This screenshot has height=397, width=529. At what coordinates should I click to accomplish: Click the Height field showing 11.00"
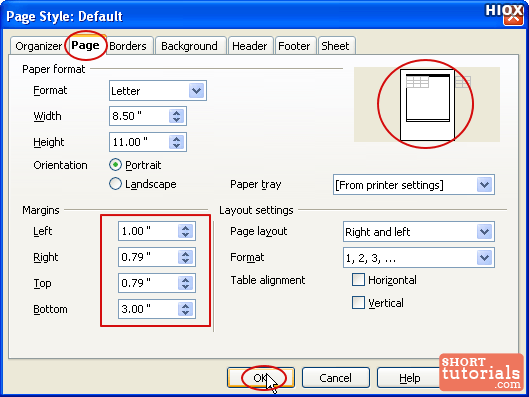pyautogui.click(x=139, y=142)
